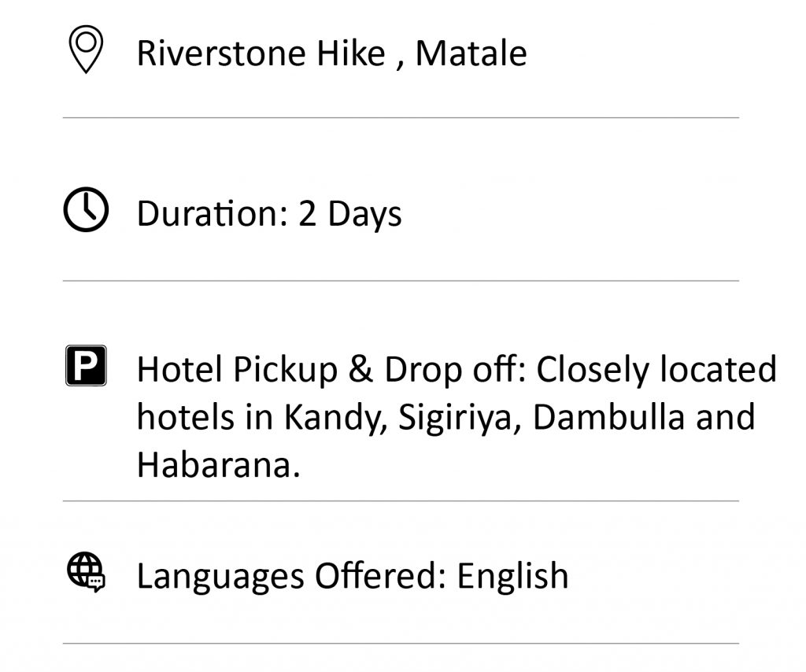The height and width of the screenshot is (672, 806).
Task: Select the 2 Days value
Action: point(349,214)
